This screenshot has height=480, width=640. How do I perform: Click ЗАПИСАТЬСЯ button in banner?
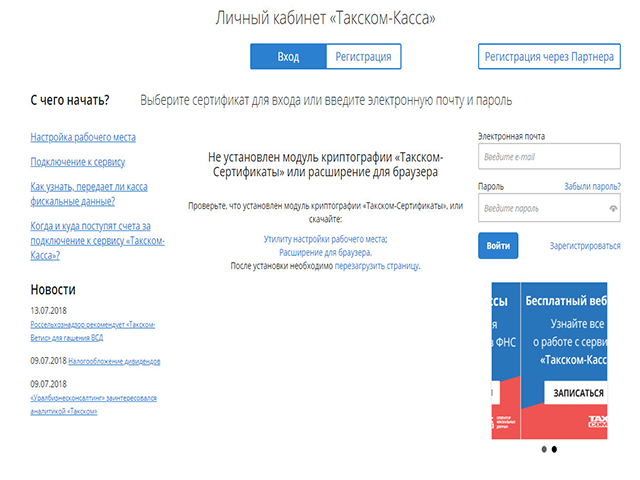[x=576, y=393]
